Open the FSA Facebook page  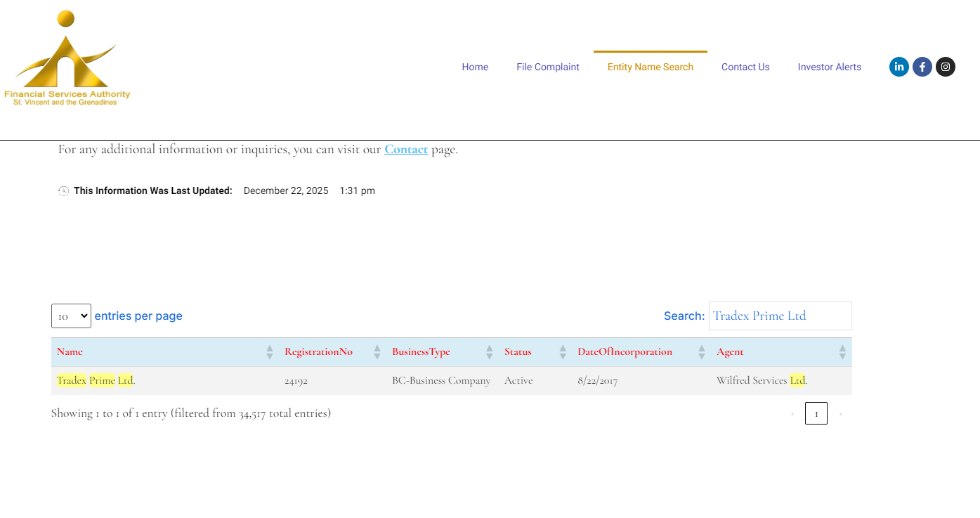922,67
